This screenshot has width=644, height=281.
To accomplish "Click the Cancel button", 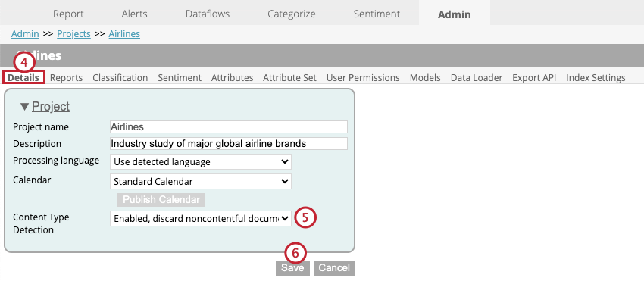I will click(334, 268).
